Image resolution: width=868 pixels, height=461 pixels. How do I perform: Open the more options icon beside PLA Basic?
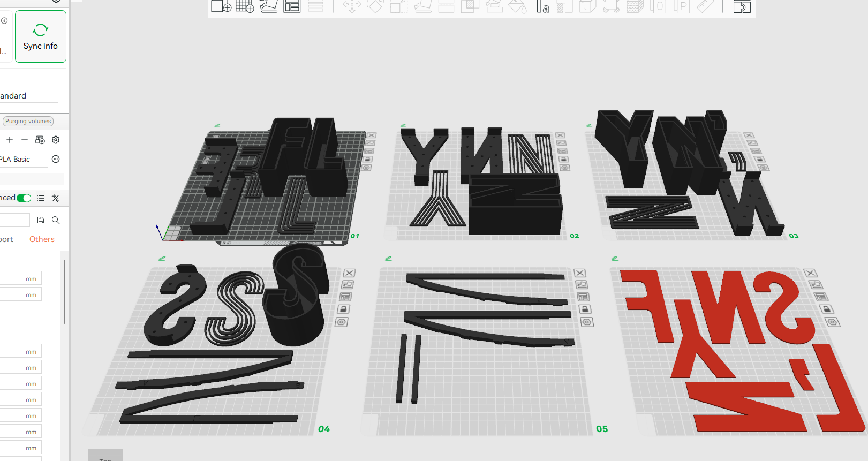coord(56,159)
